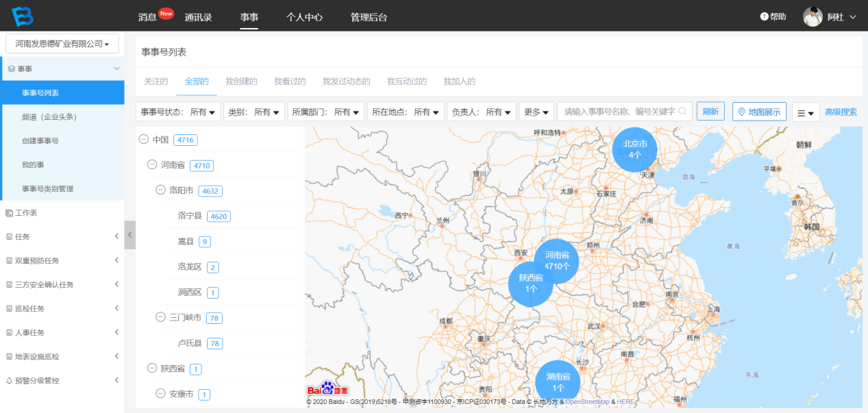This screenshot has height=413, width=868.
Task: Click the app logo in top-left corner
Action: (22, 16)
